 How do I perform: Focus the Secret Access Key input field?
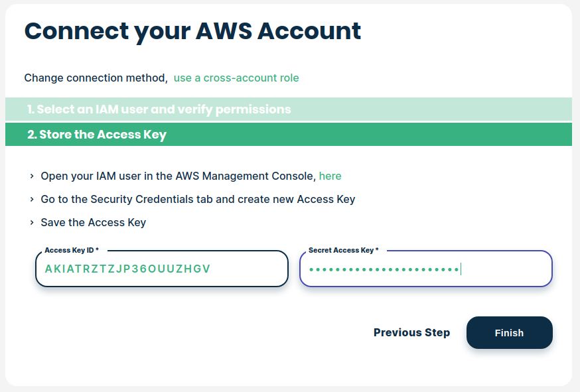pos(504,269)
